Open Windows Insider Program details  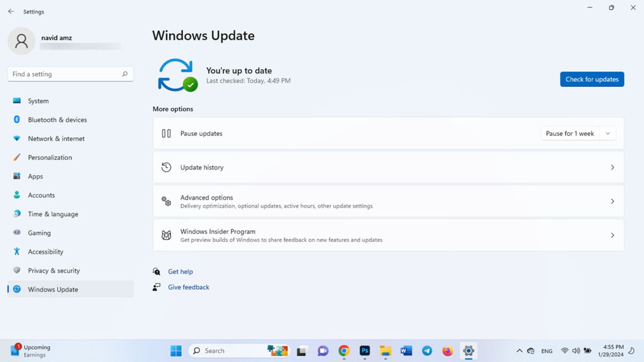click(x=388, y=235)
